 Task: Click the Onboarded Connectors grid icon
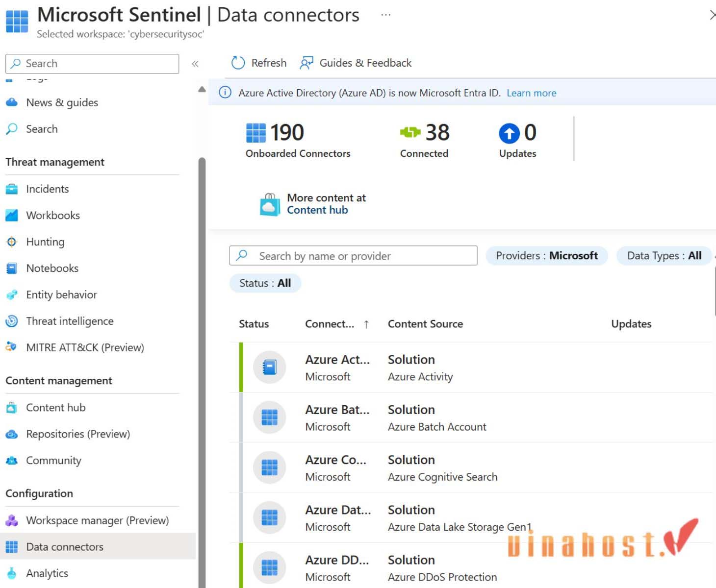(256, 133)
